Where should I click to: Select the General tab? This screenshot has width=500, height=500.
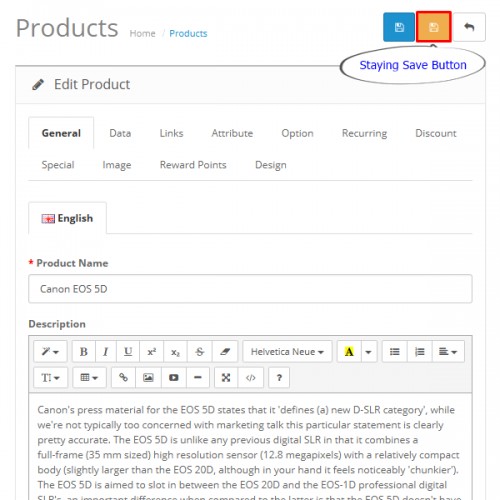pos(61,133)
